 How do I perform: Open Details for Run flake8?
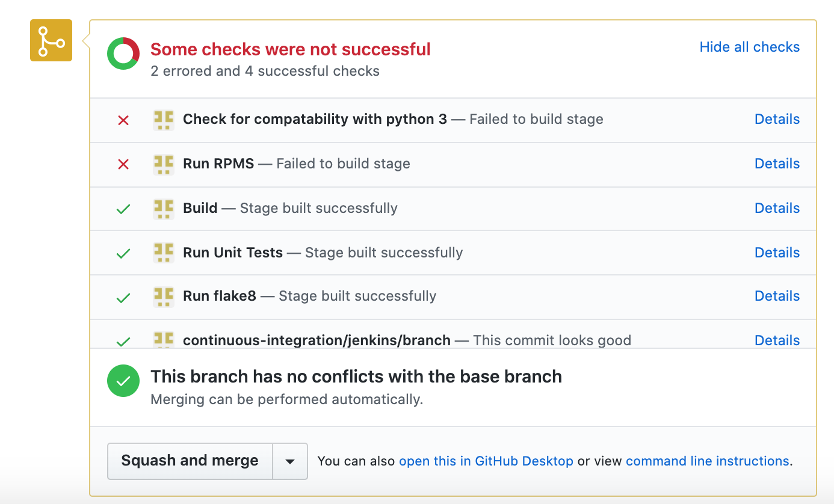[777, 296]
